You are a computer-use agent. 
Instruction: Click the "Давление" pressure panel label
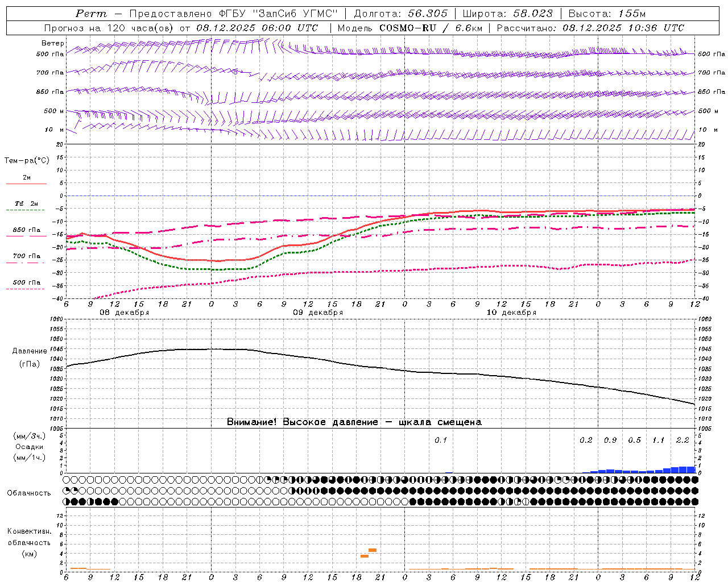30,351
